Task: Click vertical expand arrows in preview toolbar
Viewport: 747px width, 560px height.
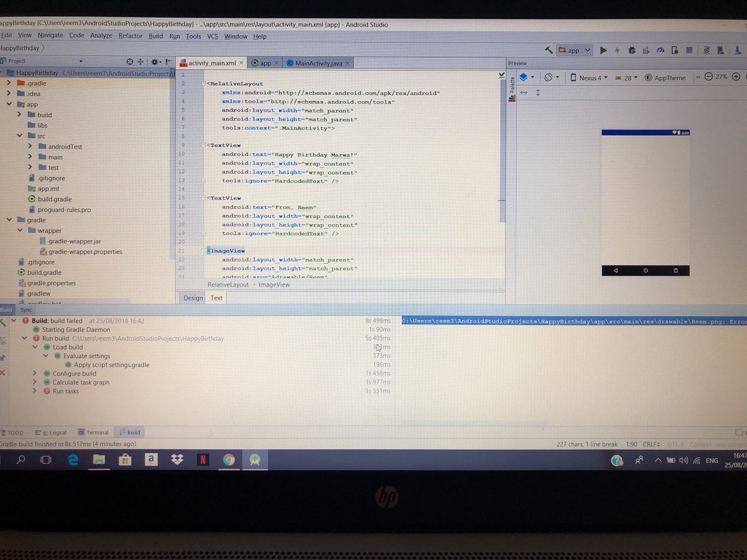Action: (x=538, y=93)
